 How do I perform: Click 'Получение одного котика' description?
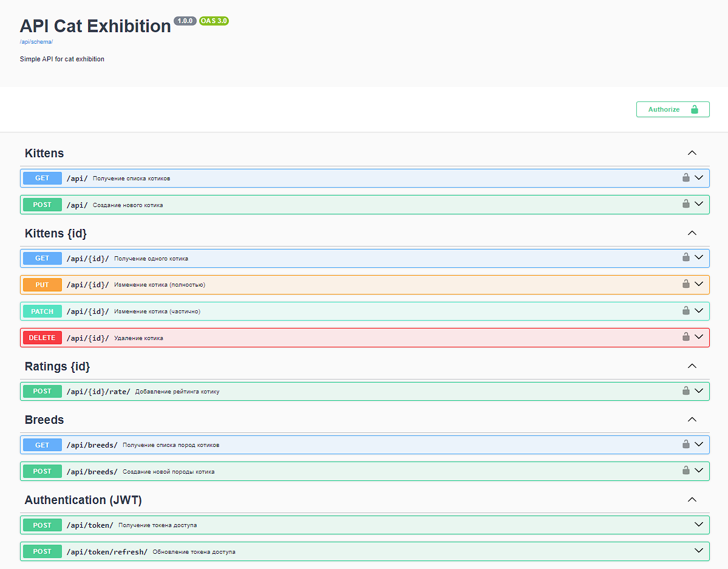151,258
